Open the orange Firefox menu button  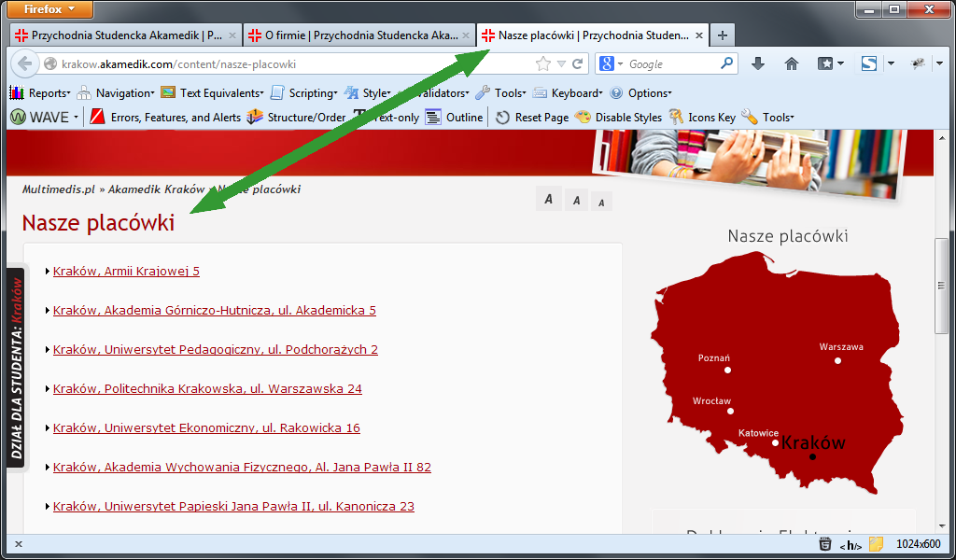click(x=50, y=9)
